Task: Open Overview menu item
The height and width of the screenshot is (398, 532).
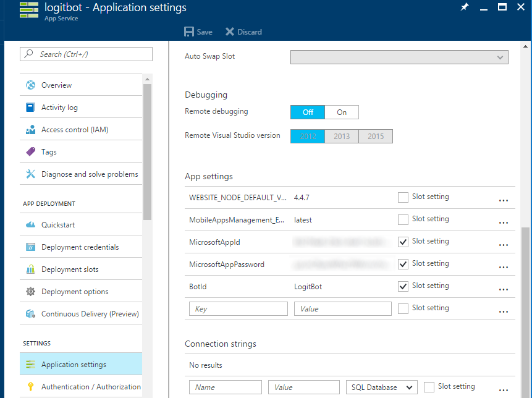Action: click(81, 85)
